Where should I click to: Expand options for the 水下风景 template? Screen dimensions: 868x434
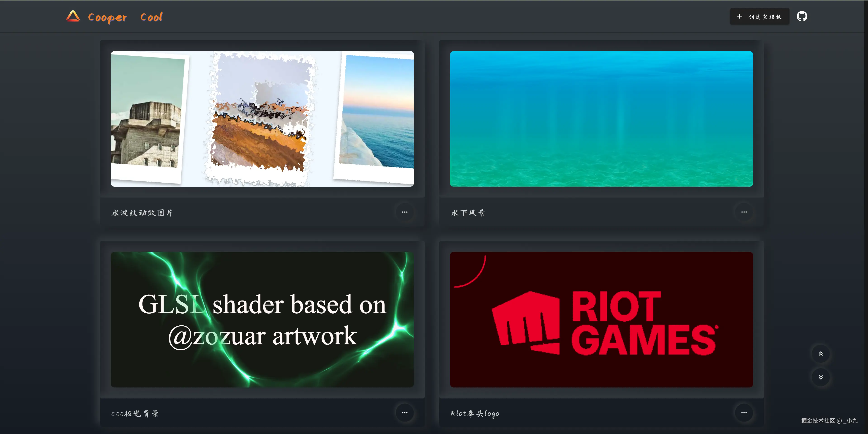coord(744,212)
